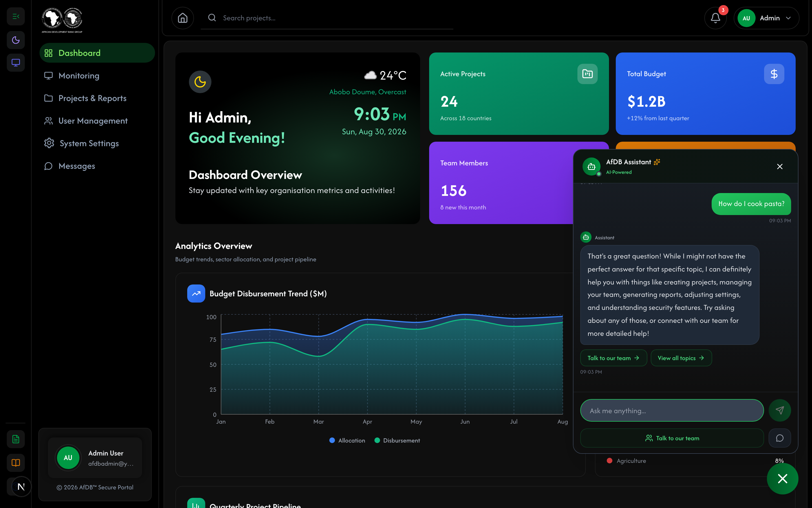The height and width of the screenshot is (508, 812).
Task: Click Talk to our team reply chip
Action: pos(613,358)
